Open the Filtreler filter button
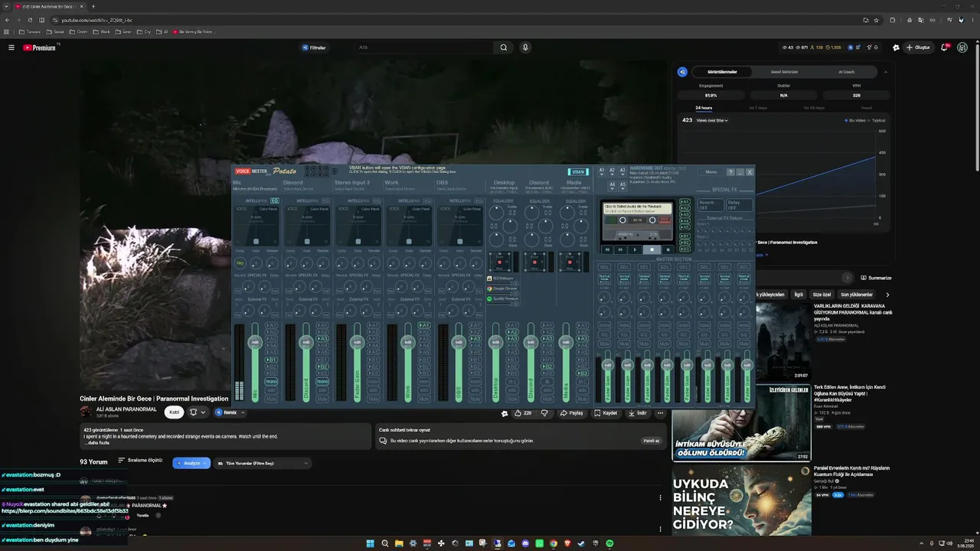This screenshot has width=980, height=551. pos(314,47)
